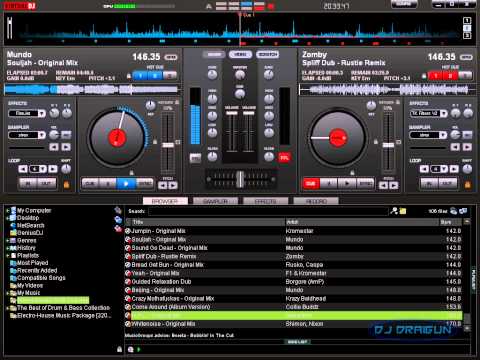
Task: Sort tracks by Bpm column header
Action: pyautogui.click(x=450, y=222)
